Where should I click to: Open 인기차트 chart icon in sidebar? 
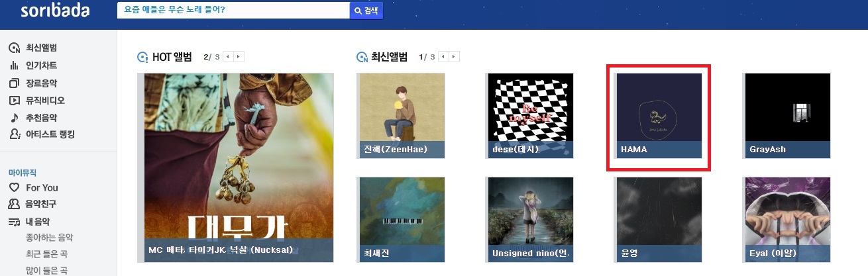coord(14,66)
